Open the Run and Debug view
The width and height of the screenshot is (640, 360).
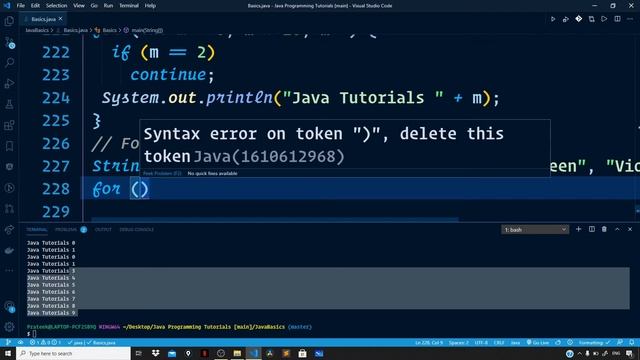click(x=9, y=83)
